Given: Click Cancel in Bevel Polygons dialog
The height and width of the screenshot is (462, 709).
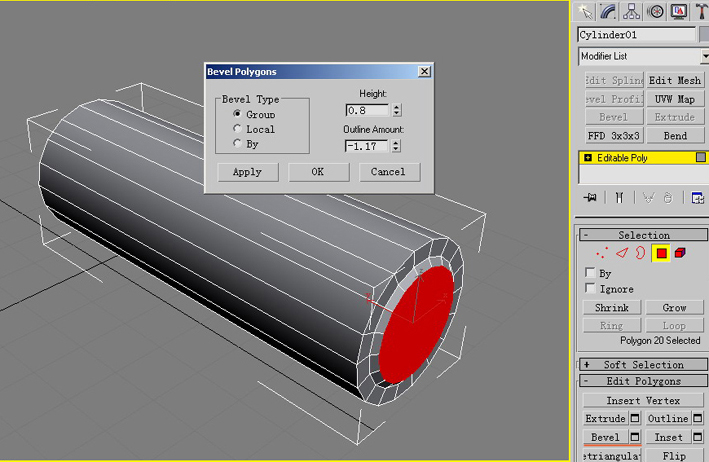Looking at the screenshot, I should coord(388,172).
